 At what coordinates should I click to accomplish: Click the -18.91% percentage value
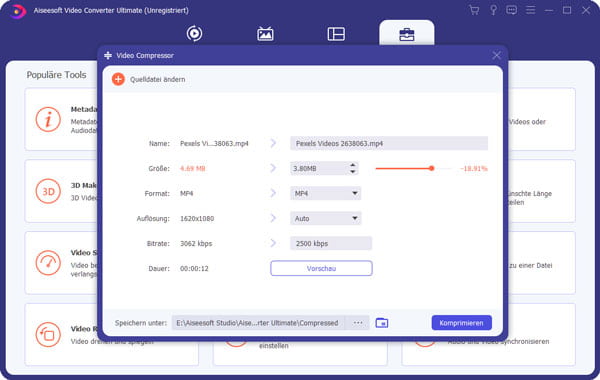coord(473,168)
